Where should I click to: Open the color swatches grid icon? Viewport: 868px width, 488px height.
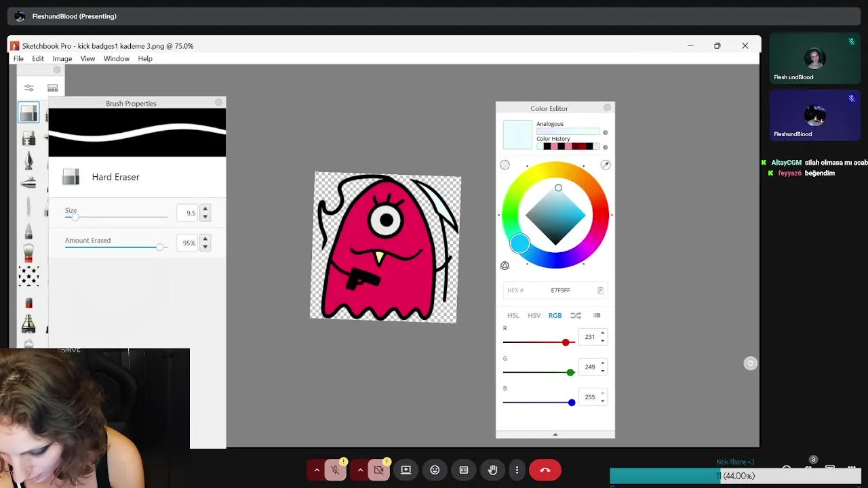(597, 315)
